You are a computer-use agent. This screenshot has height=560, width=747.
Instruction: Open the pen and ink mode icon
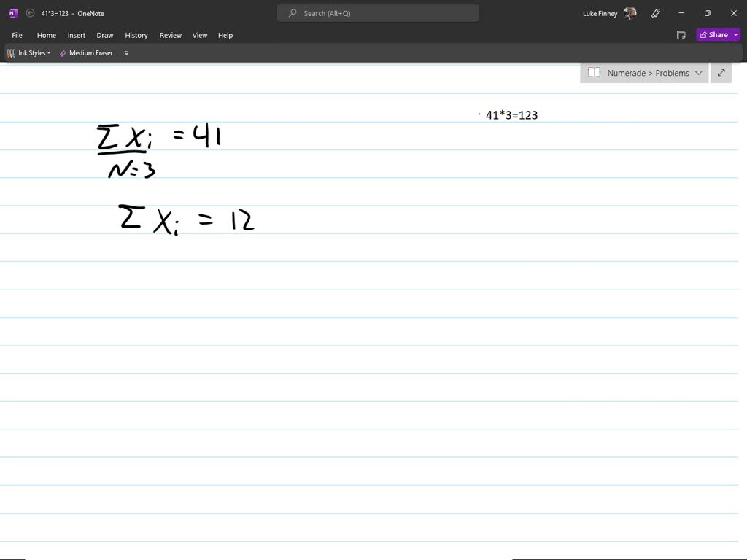tap(656, 13)
